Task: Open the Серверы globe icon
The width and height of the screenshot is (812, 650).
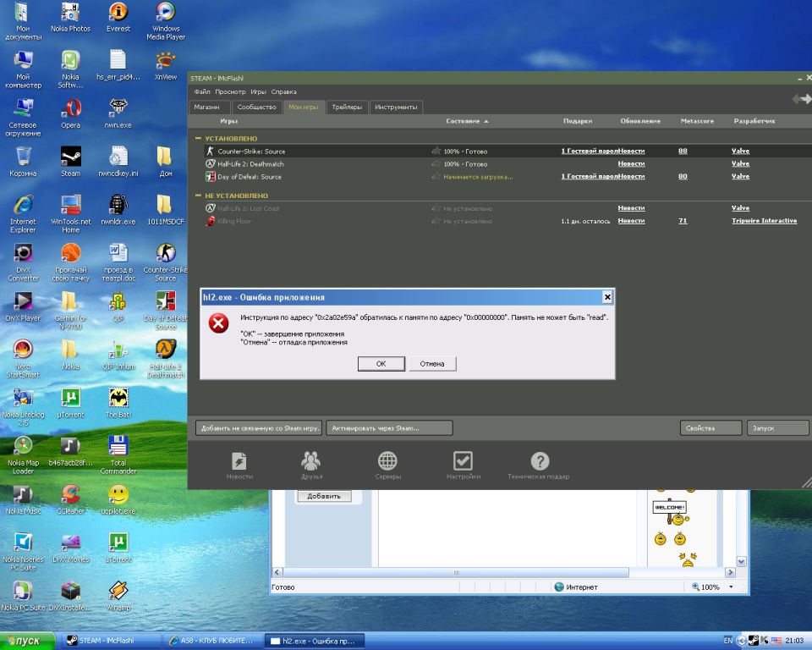Action: [387, 461]
